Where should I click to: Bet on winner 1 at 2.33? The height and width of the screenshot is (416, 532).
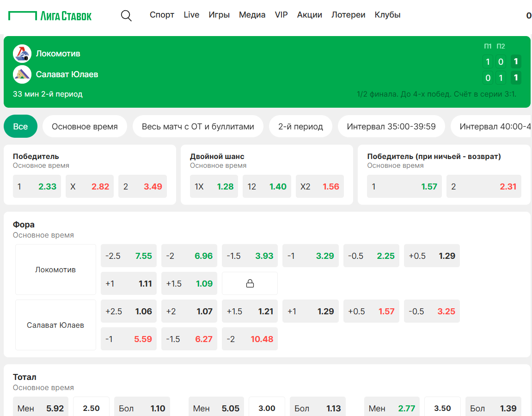[37, 186]
